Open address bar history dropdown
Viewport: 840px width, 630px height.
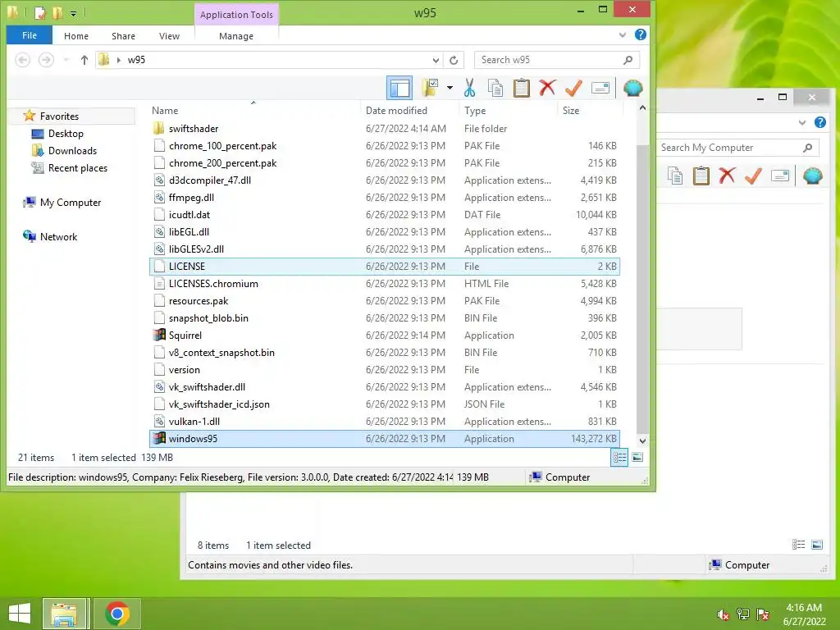[x=436, y=60]
